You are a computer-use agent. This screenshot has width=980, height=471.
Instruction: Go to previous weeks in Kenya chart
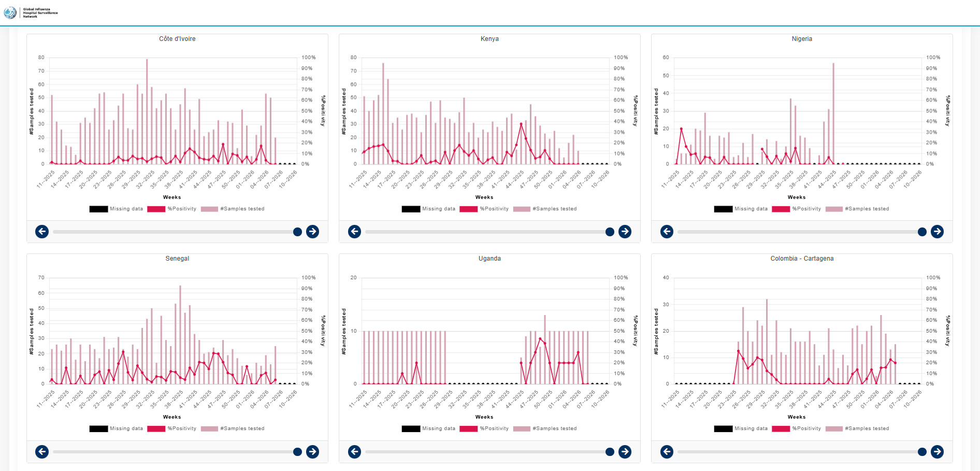tap(354, 232)
